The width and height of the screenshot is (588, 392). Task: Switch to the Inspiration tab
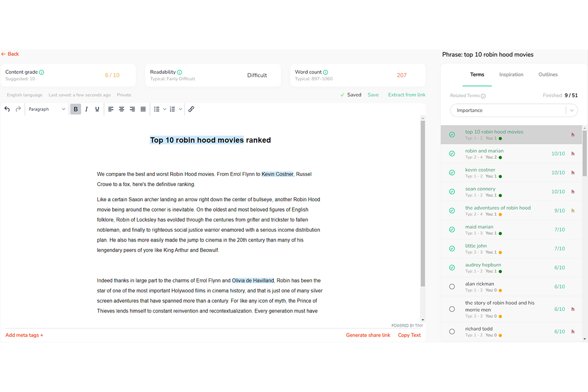511,74
